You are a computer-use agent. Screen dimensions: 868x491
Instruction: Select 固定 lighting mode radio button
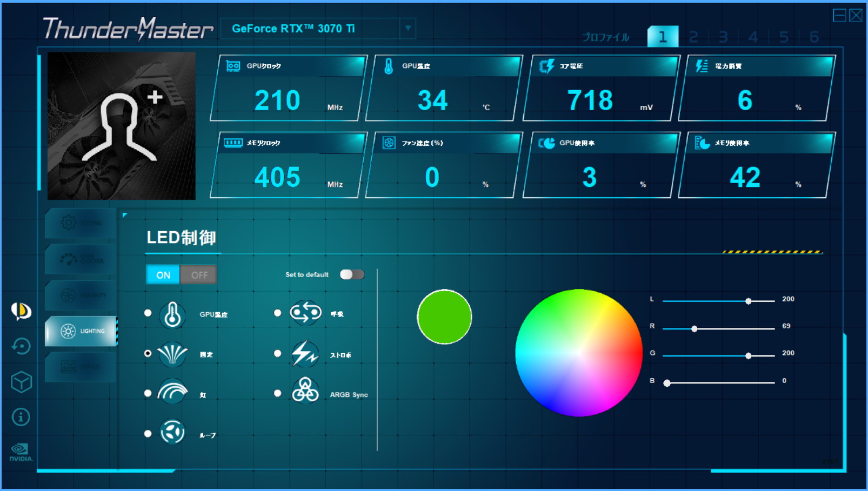tap(148, 353)
